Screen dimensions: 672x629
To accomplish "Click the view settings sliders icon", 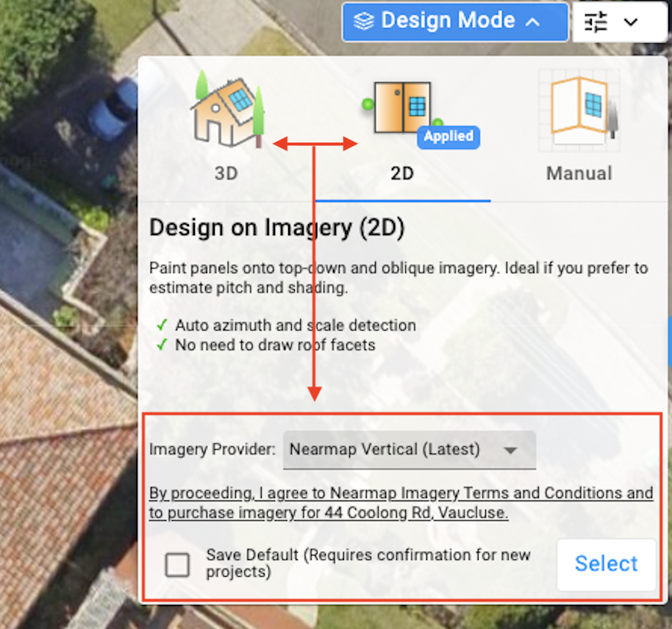I will [x=596, y=21].
